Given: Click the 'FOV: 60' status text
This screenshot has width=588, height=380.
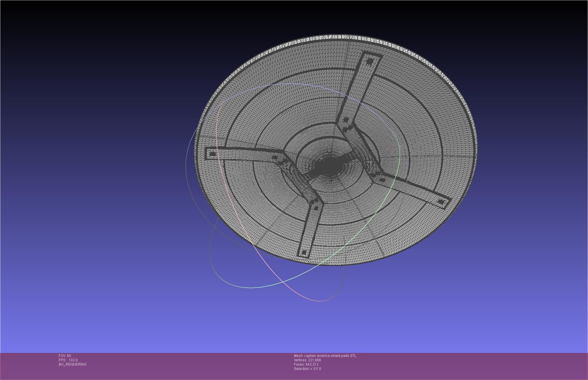Looking at the screenshot, I should 65,356.
